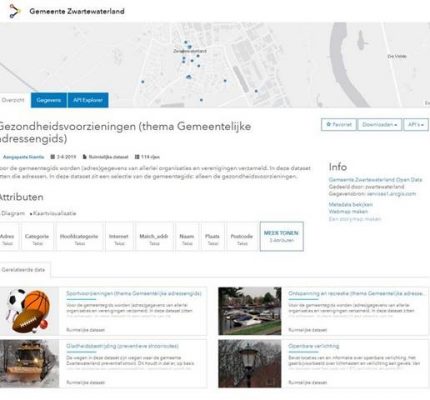Expand the Downloaden dropdown
430x400 pixels.
point(379,125)
